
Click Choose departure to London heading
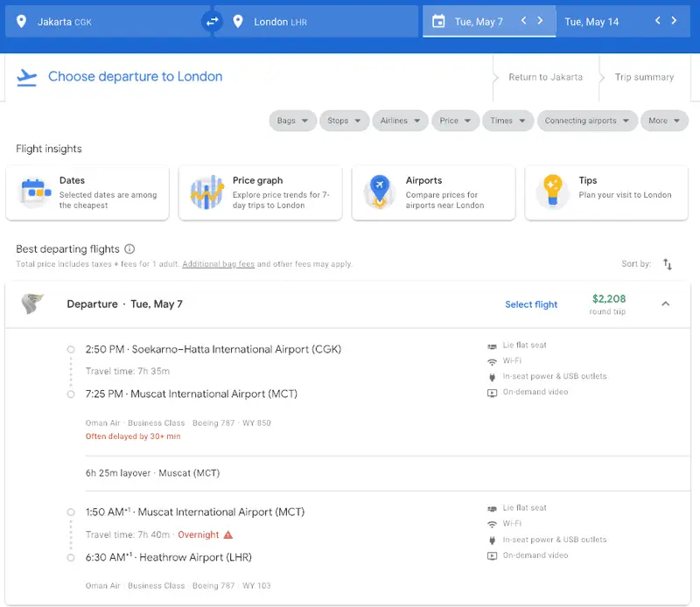136,76
